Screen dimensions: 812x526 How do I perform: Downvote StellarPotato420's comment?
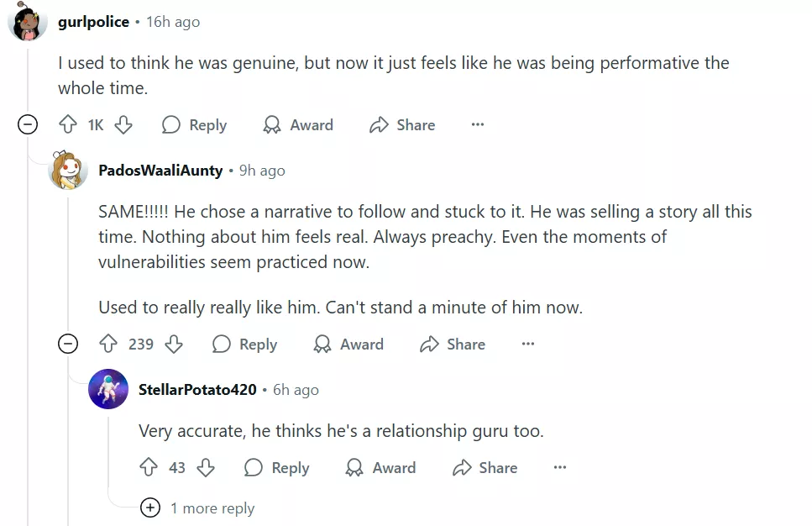tap(206, 467)
